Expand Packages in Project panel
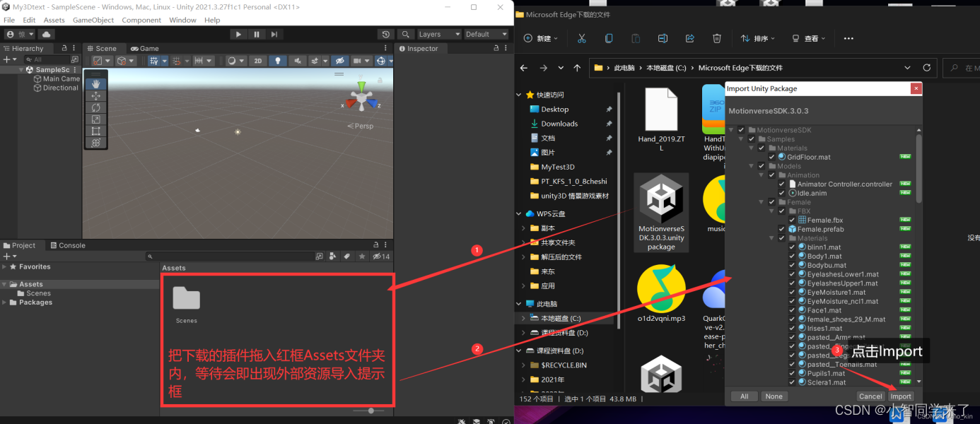Image resolution: width=980 pixels, height=424 pixels. (x=4, y=302)
